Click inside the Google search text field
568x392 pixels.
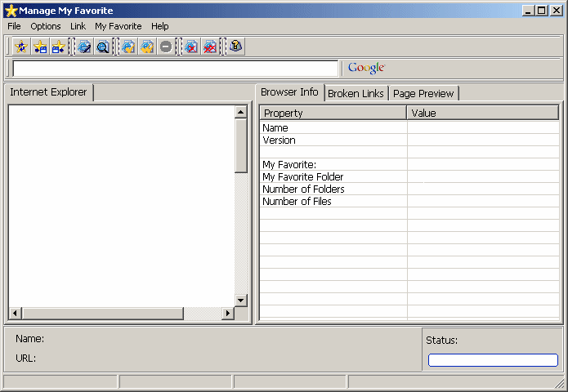click(176, 69)
